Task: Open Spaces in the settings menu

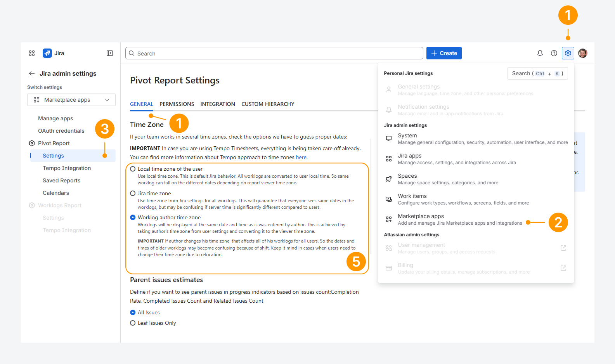Action: [476, 179]
